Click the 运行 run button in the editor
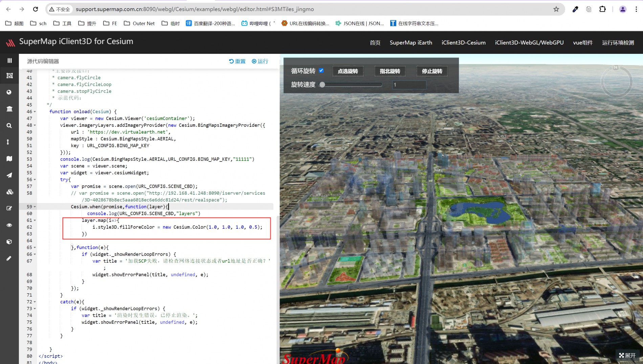643x364 pixels. (260, 61)
